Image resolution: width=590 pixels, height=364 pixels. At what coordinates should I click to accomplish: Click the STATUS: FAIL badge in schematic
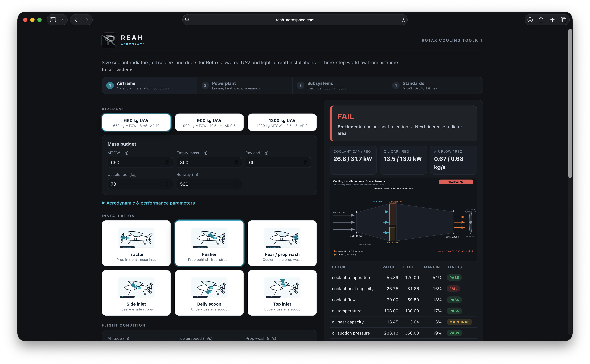(x=456, y=182)
